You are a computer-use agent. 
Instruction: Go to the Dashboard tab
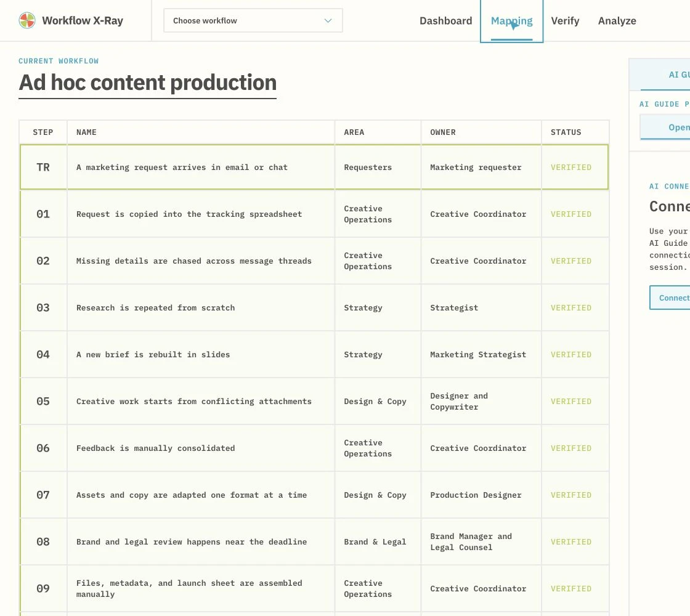click(445, 21)
